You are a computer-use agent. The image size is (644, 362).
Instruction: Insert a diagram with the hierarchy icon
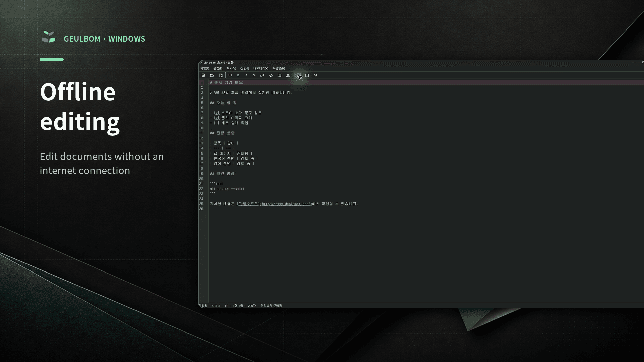click(x=288, y=75)
